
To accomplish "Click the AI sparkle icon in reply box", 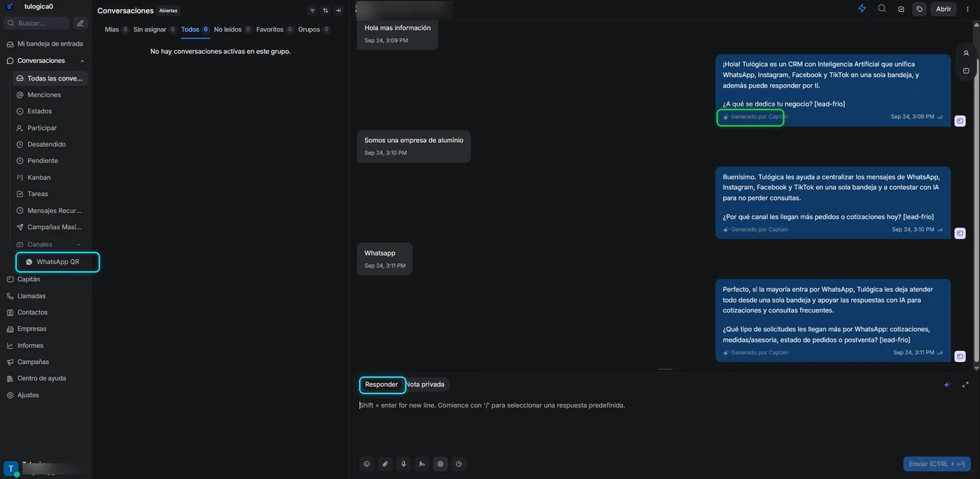I will pos(947,384).
